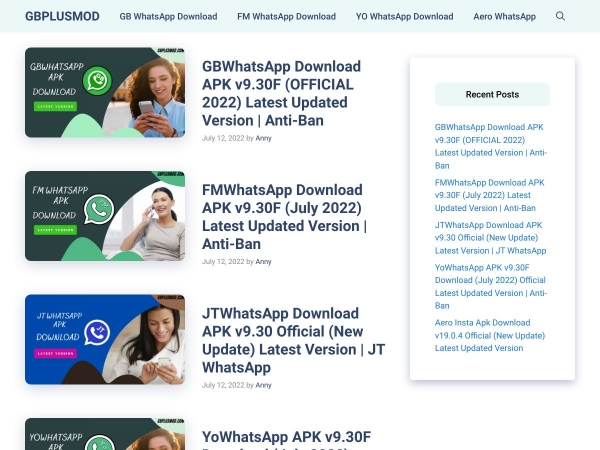The image size is (600, 450).
Task: Open FM WhatsApp Download menu item
Action: (x=287, y=16)
